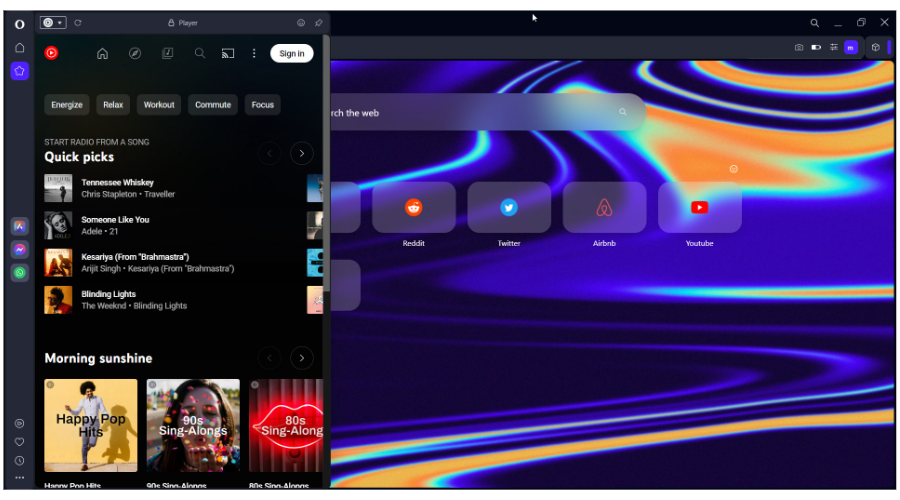Open Reddit speed dial tile
Screen dimensions: 900x500
pyautogui.click(x=414, y=208)
